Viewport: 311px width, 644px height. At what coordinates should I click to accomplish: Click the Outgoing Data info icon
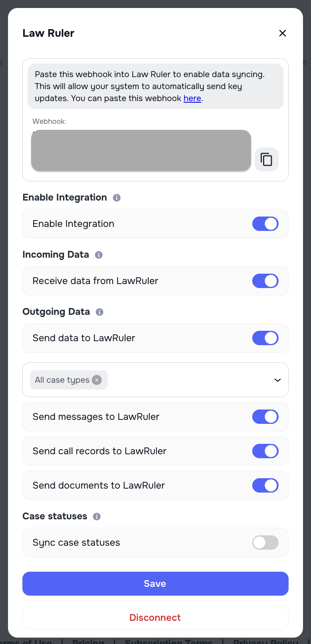click(x=100, y=312)
